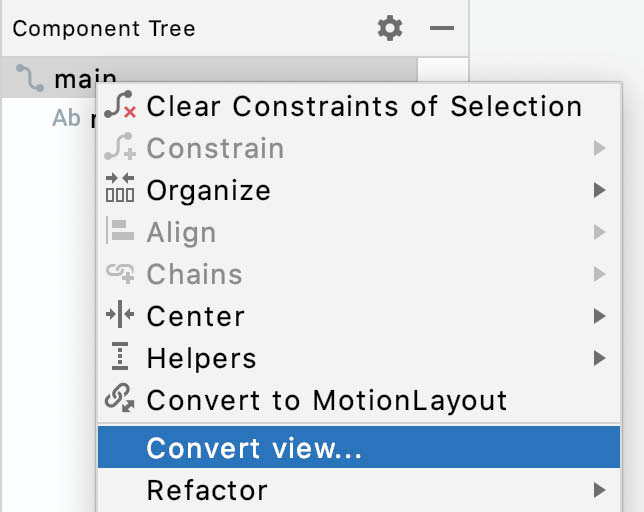Click the Clear Constraints icon with the red x
The height and width of the screenshot is (512, 644).
pyautogui.click(x=120, y=105)
